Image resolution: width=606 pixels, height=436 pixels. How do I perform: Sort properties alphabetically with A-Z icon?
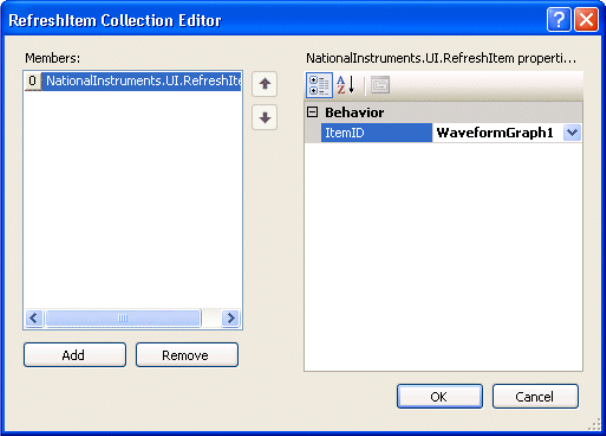pyautogui.click(x=346, y=85)
